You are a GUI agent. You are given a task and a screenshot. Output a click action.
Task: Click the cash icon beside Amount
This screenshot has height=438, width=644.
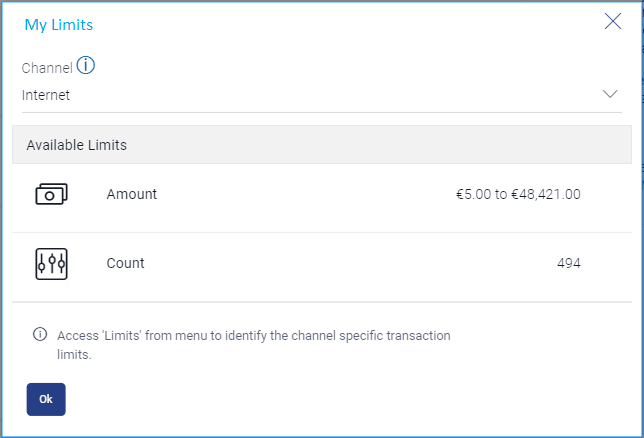tap(51, 195)
